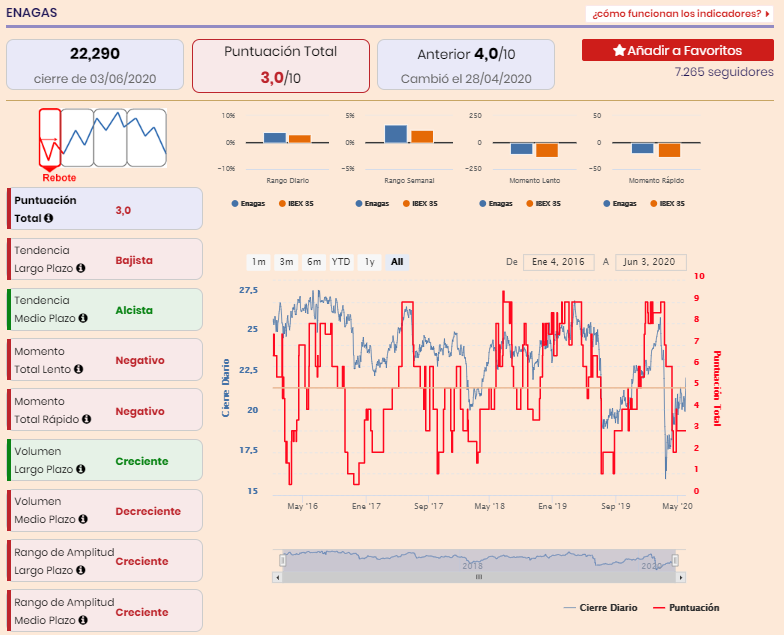Click blue Enagas bar in Momento Lento chart
Image resolution: width=784 pixels, height=635 pixels.
[522, 148]
